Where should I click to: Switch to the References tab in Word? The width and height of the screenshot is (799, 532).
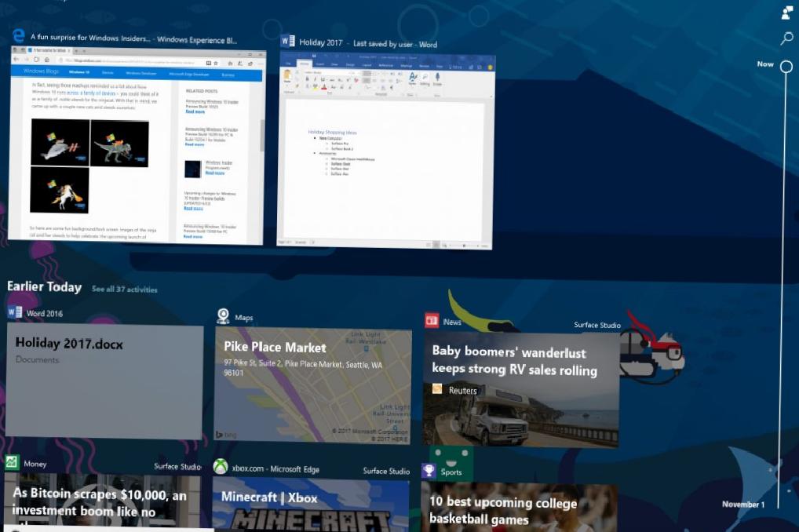385,66
